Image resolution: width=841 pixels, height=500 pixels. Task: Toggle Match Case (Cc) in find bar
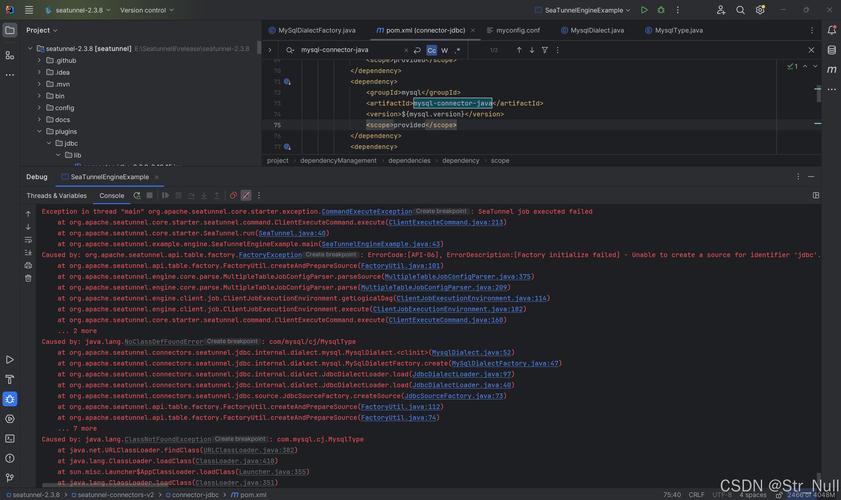432,50
